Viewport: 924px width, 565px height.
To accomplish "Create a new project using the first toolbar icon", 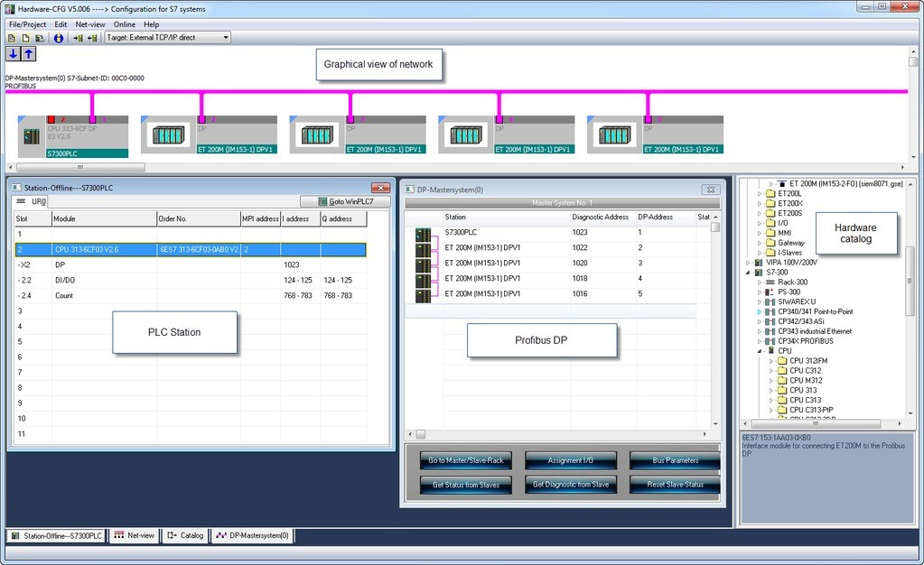I will (12, 37).
